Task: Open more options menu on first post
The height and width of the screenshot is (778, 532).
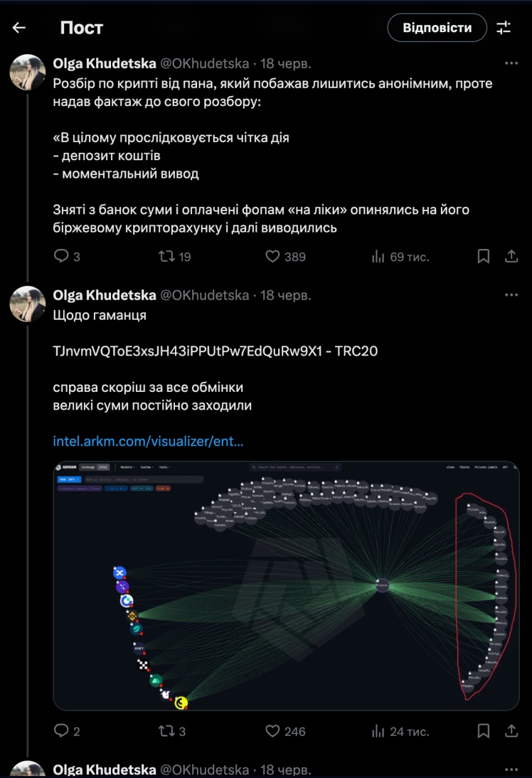Action: click(511, 63)
